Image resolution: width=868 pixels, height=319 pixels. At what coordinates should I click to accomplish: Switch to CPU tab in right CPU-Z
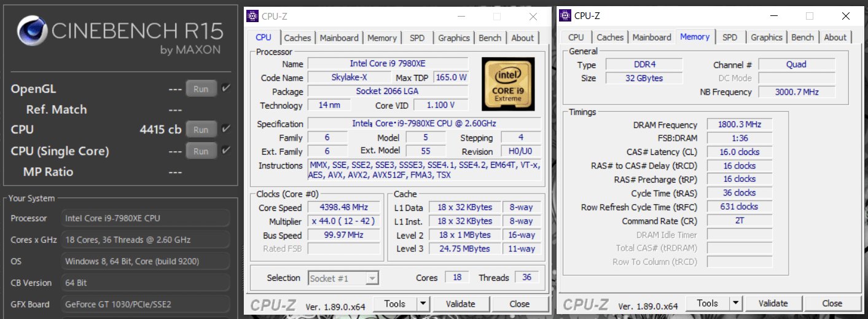(x=576, y=37)
